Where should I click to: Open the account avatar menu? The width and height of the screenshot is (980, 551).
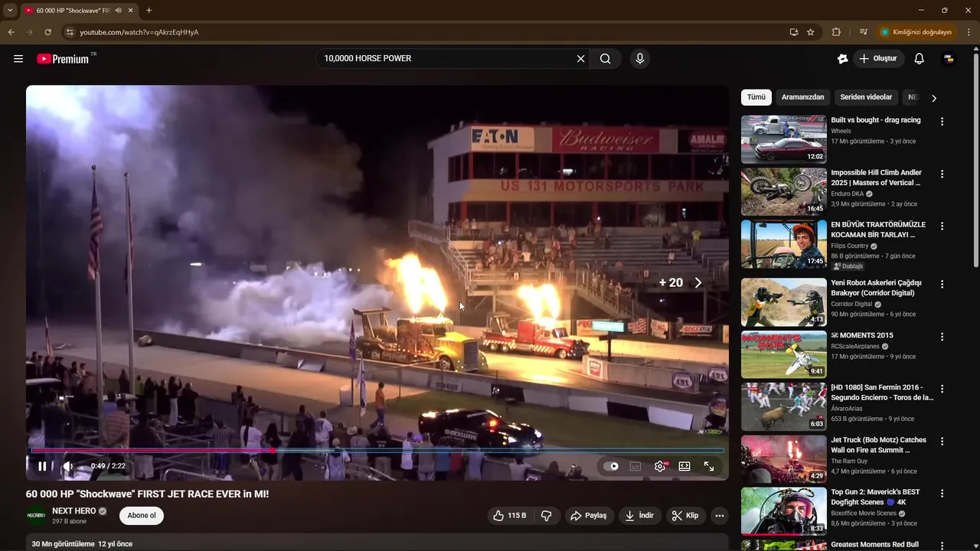coord(949,59)
